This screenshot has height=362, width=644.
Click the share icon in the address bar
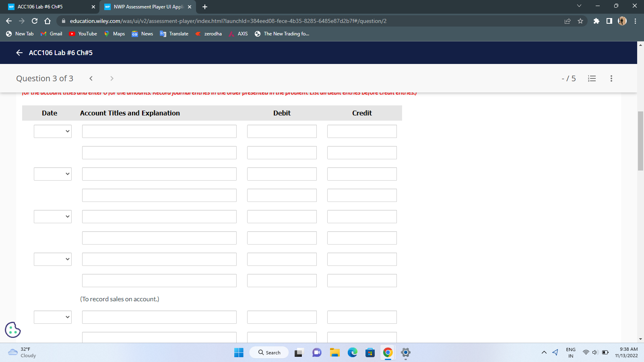pyautogui.click(x=568, y=21)
